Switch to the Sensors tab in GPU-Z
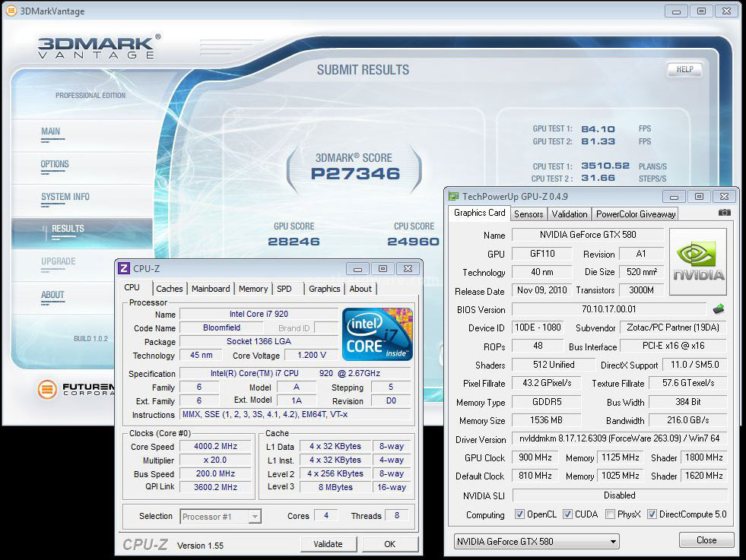 pos(529,214)
